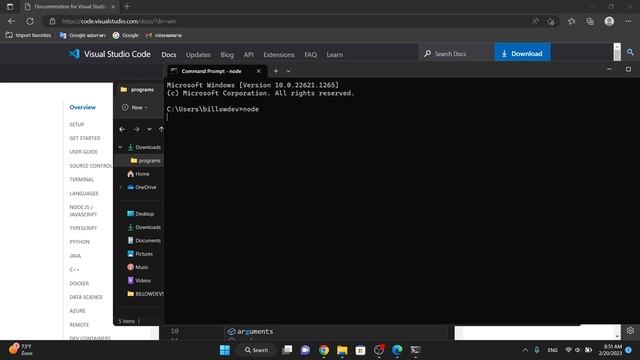
Task: Click the browser address bar URL
Action: 119,21
